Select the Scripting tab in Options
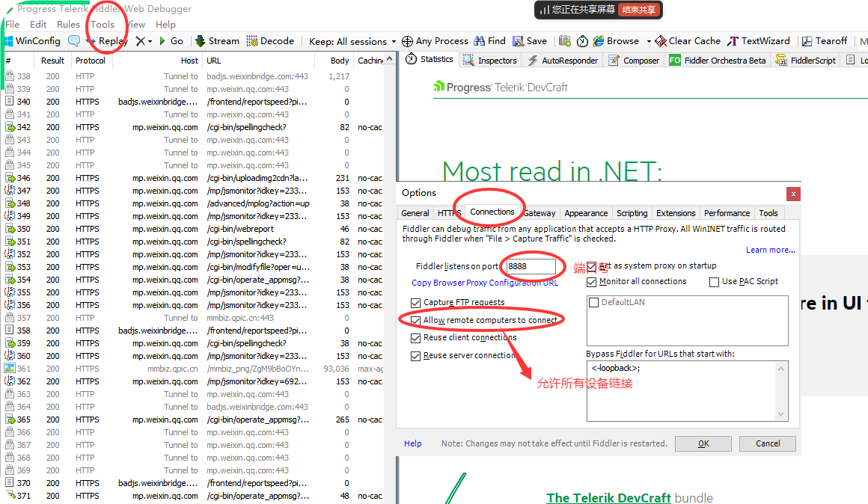This screenshot has height=504, width=868. (632, 213)
